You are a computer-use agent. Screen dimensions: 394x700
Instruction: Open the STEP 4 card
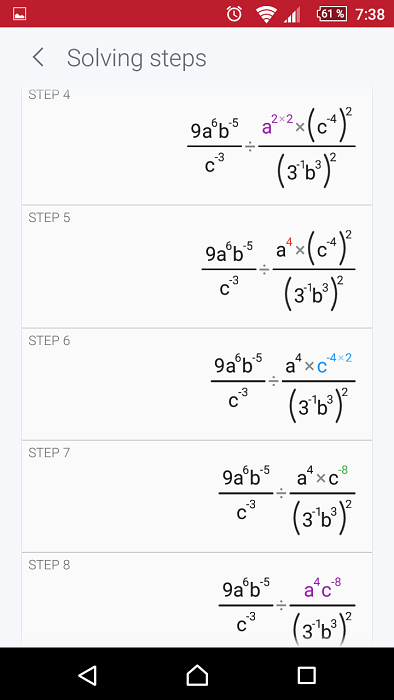197,144
